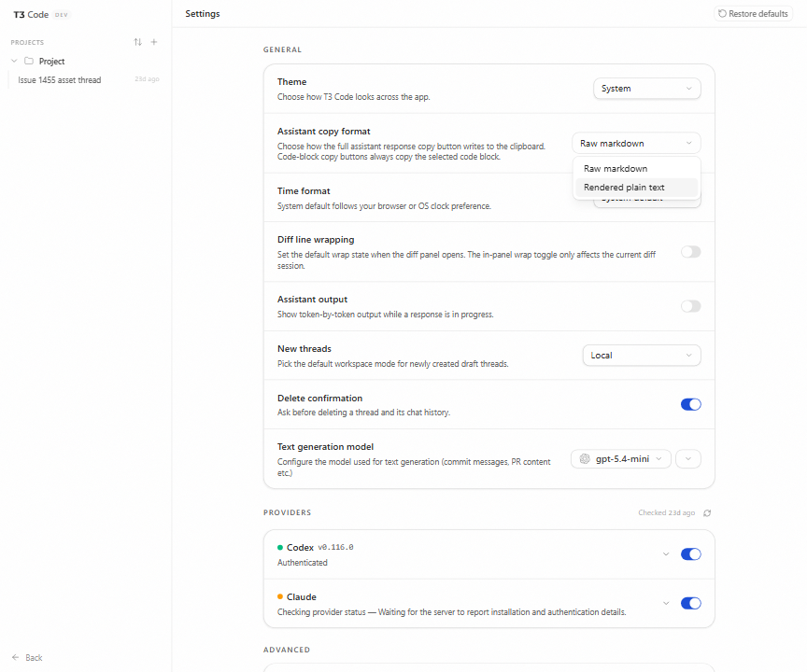Click the Project folder icon
This screenshot has height=672, width=807.
point(29,61)
